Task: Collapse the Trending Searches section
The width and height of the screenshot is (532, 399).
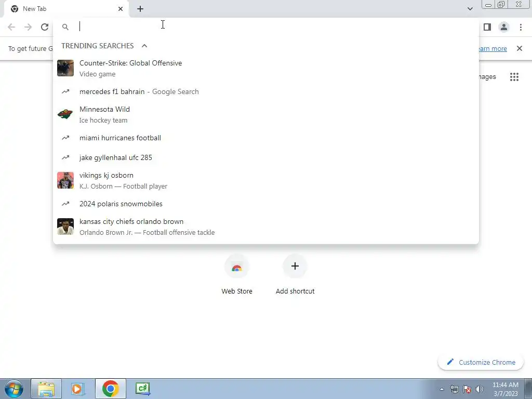Action: (144, 46)
